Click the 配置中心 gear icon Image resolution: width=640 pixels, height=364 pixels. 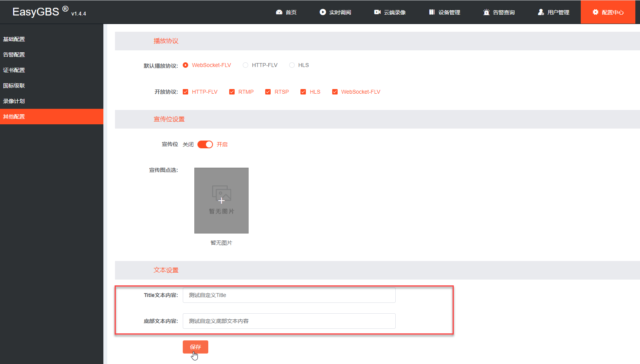(x=595, y=12)
